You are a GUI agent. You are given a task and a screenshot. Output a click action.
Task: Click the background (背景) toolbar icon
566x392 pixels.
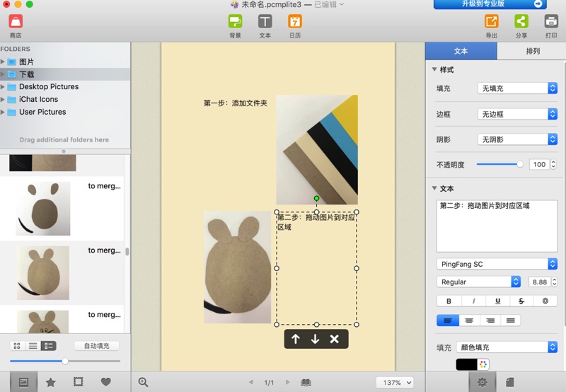click(235, 21)
